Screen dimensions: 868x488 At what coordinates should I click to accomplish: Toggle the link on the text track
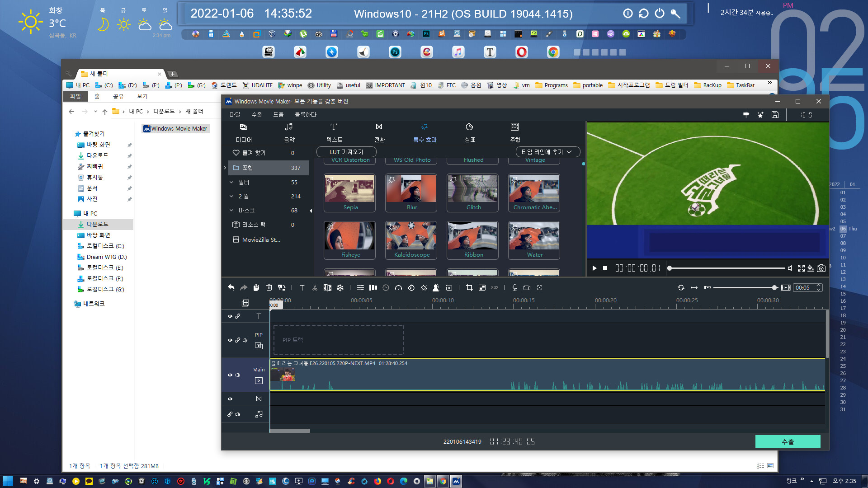[238, 316]
